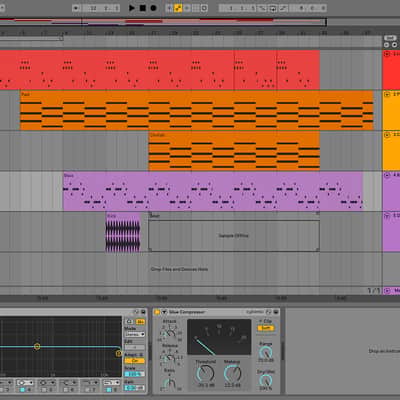Click the EQ Eight Gain slider
This screenshot has height=400, width=400.
coord(135,388)
